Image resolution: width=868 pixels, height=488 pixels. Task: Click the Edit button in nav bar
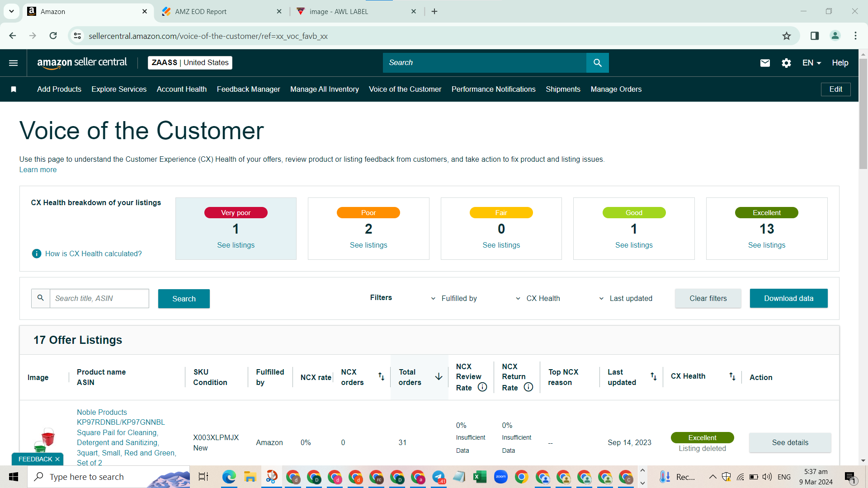tap(836, 89)
